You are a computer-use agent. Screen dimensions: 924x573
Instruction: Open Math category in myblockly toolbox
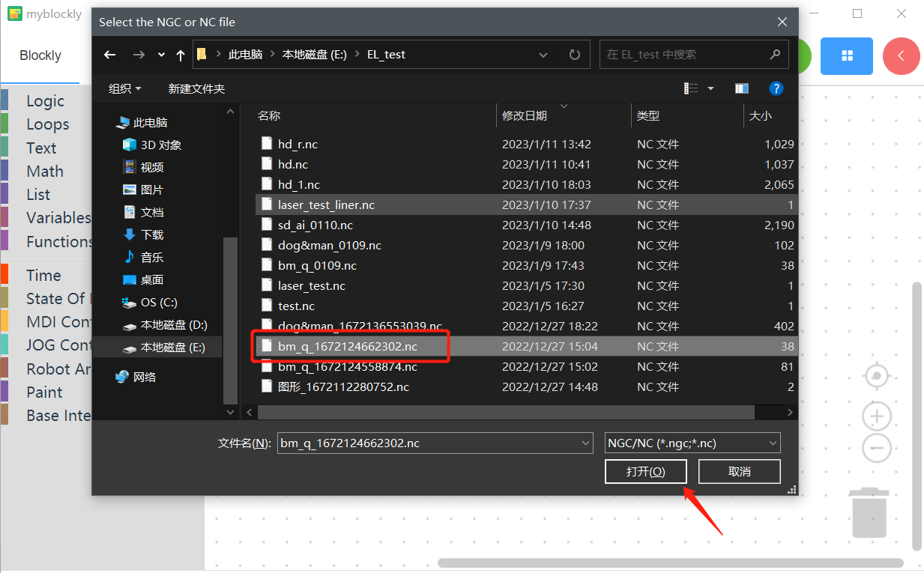(x=45, y=171)
